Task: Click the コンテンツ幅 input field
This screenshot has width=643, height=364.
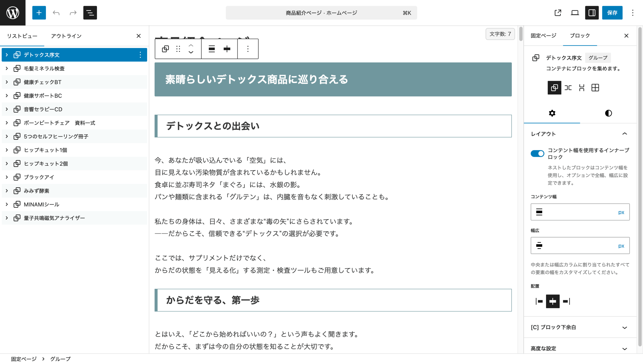Action: coord(578,212)
